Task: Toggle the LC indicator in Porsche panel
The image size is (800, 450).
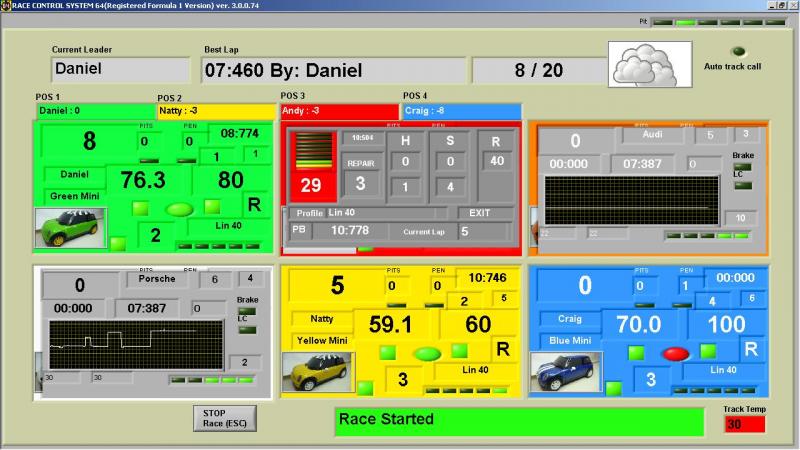Action: 247,329
